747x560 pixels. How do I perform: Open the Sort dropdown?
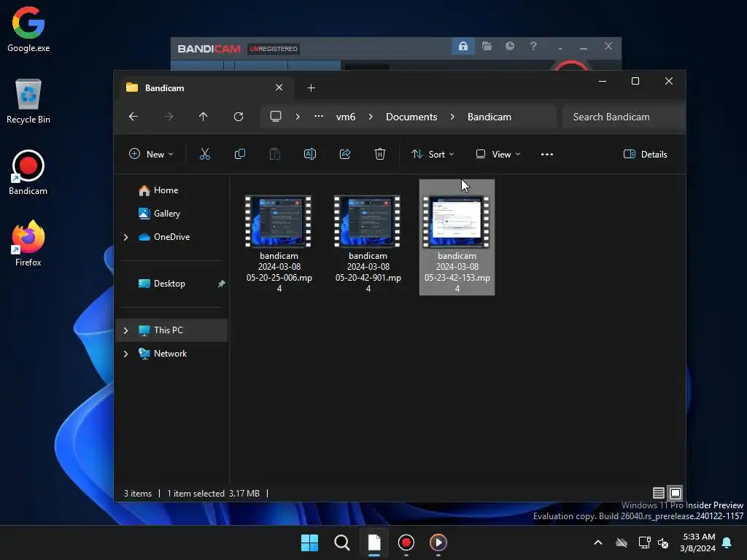tap(433, 154)
